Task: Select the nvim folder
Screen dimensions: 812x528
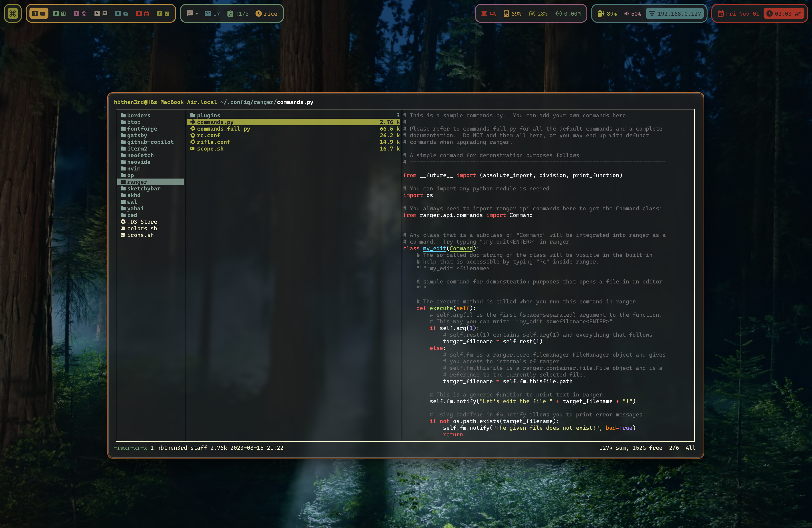Action: coord(151,169)
